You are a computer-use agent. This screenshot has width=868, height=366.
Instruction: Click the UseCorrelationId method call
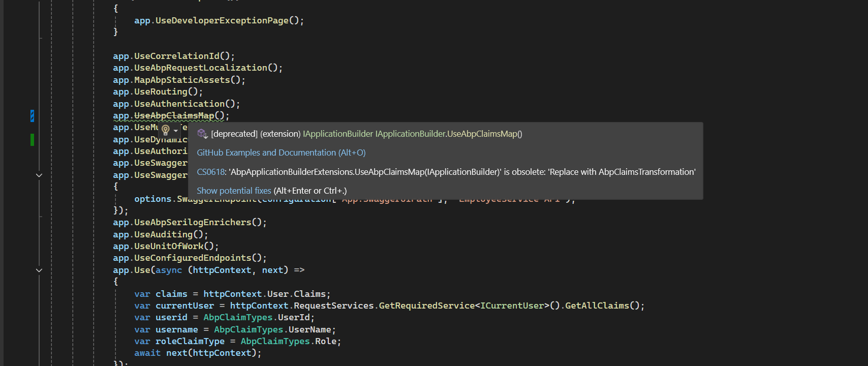177,56
